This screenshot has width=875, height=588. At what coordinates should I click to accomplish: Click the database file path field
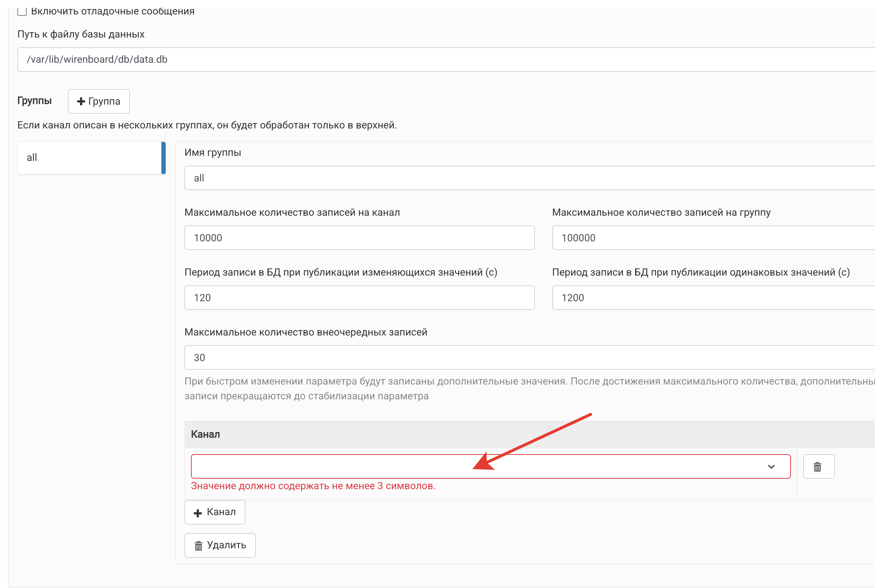click(x=446, y=59)
